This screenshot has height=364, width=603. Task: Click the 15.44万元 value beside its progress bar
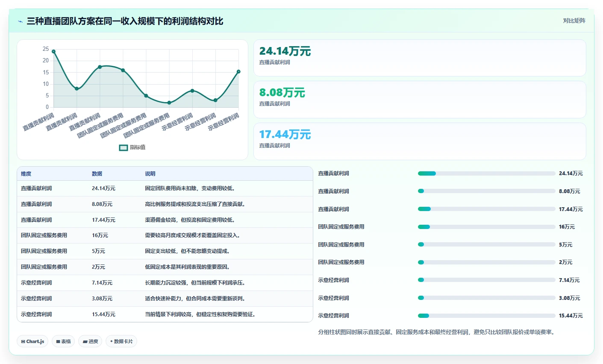point(571,316)
